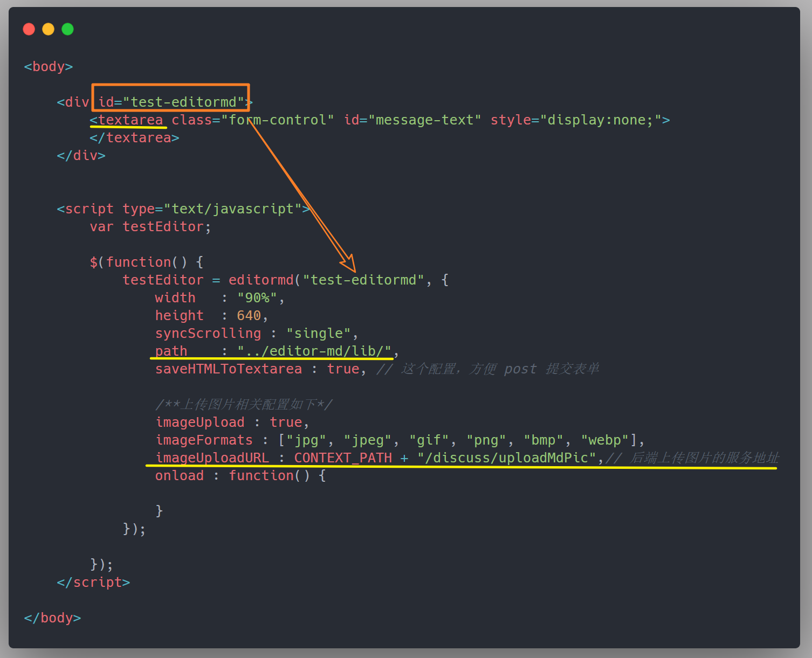812x658 pixels.
Task: Click the imageFormats property name
Action: [x=204, y=440]
